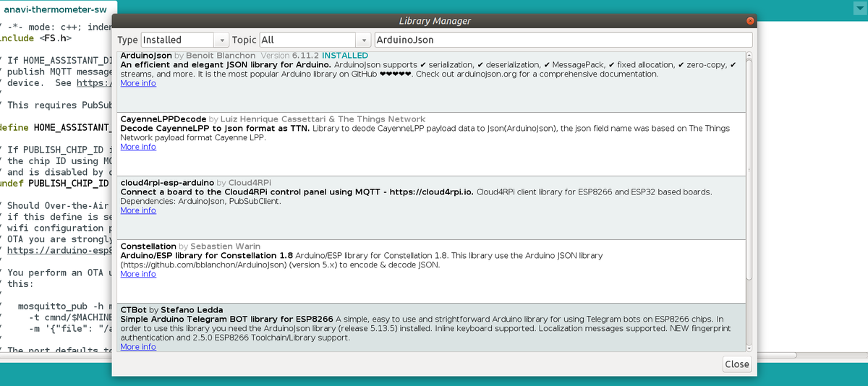Screen dimensions: 868x386
Task: Click the include FS.h line in editor
Action: coord(36,37)
